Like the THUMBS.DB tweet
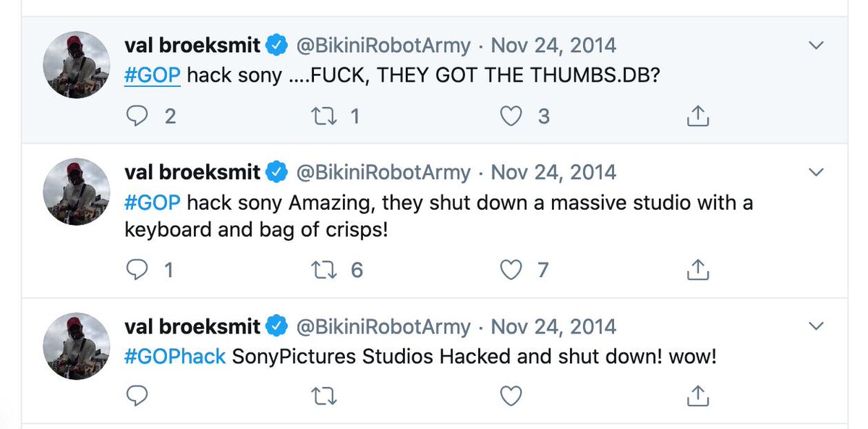The image size is (868, 429). tap(511, 116)
